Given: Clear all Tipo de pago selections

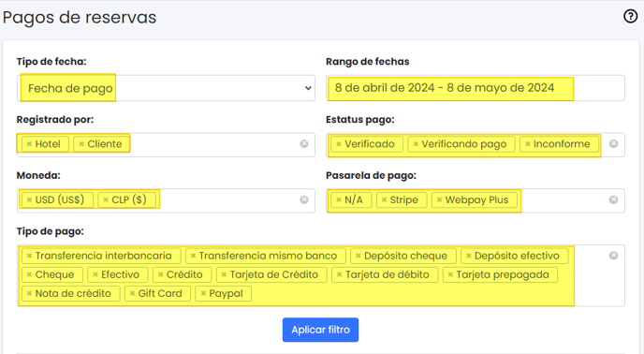Looking at the screenshot, I should pos(613,256).
